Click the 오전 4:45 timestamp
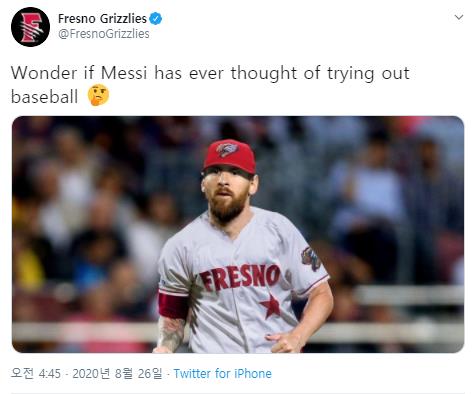The width and height of the screenshot is (476, 394). click(36, 373)
